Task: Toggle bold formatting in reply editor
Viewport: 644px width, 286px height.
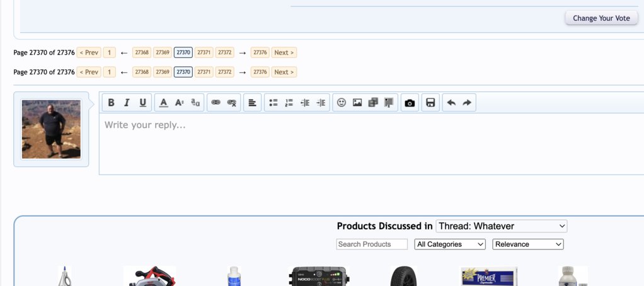Action: [x=111, y=103]
